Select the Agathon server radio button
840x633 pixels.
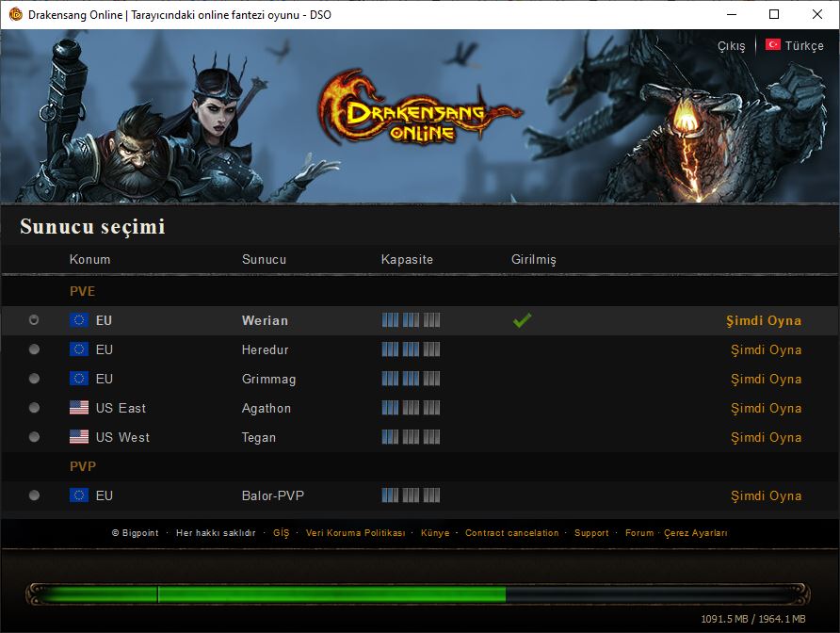tap(34, 408)
